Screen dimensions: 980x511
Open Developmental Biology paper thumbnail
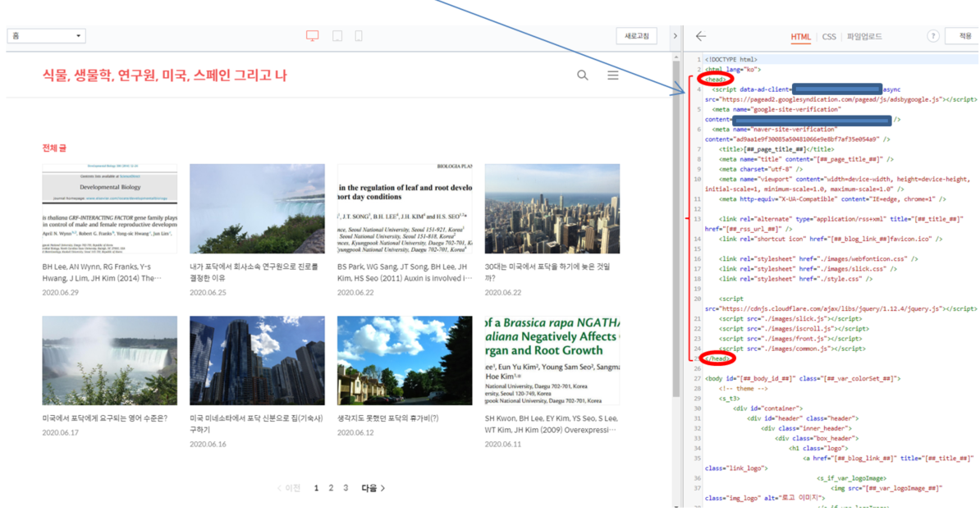coord(109,208)
